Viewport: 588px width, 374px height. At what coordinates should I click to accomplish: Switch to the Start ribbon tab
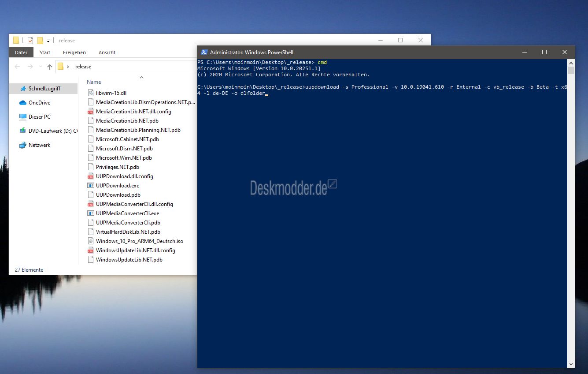point(45,52)
